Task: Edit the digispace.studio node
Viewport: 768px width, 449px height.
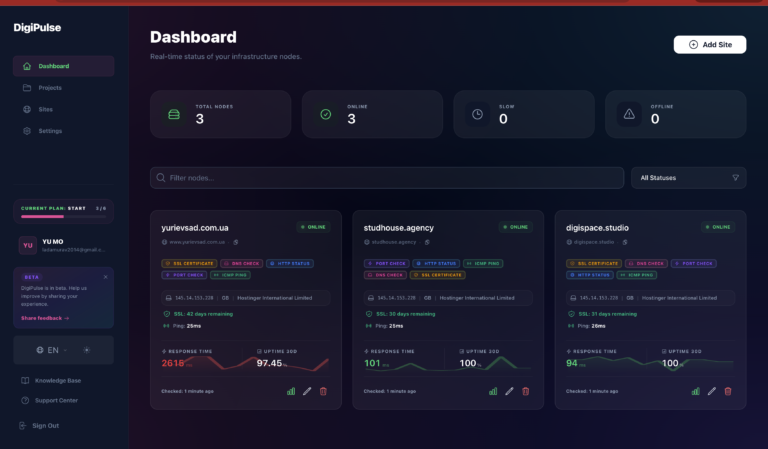Action: click(x=712, y=391)
